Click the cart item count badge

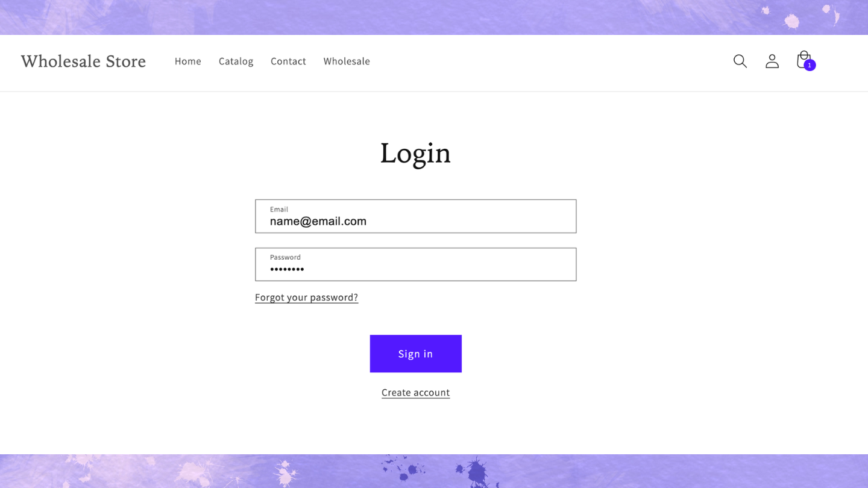(x=810, y=65)
